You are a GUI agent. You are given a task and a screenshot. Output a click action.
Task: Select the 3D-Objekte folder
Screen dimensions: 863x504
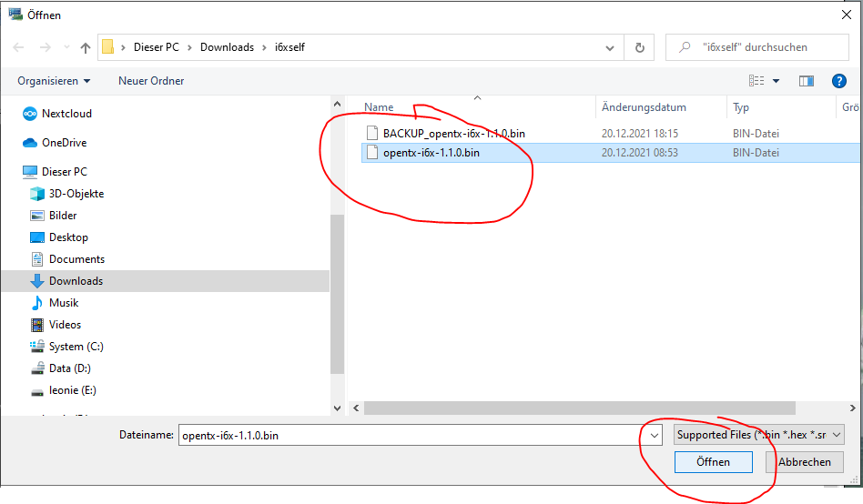pyautogui.click(x=76, y=194)
